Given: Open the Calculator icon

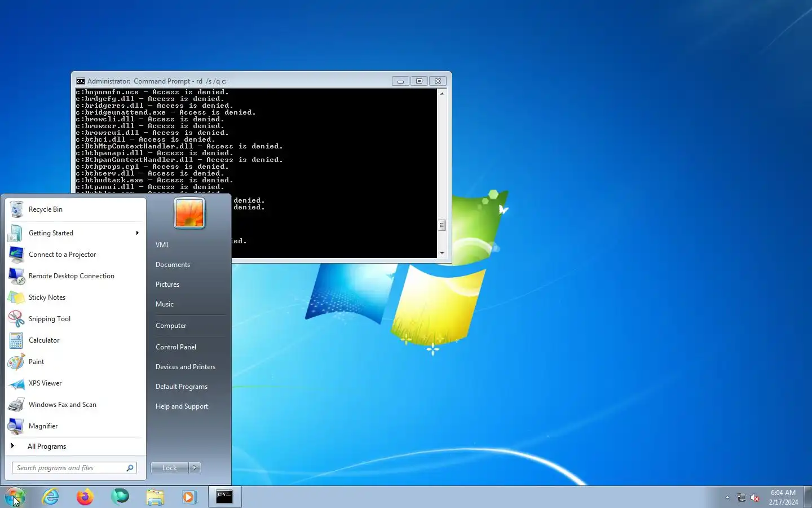Looking at the screenshot, I should click(16, 340).
